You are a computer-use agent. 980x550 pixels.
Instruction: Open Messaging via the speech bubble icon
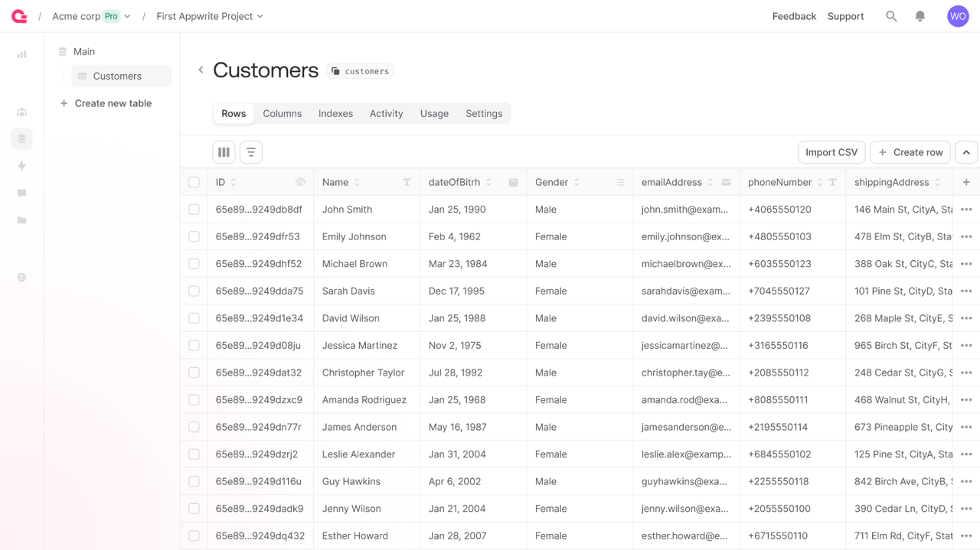click(x=21, y=194)
